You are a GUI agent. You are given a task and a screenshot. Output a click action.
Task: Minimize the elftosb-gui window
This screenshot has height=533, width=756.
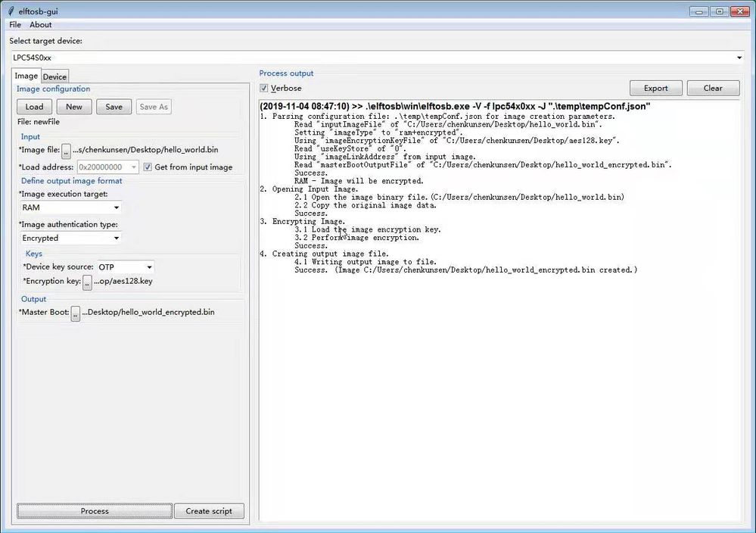[x=699, y=11]
